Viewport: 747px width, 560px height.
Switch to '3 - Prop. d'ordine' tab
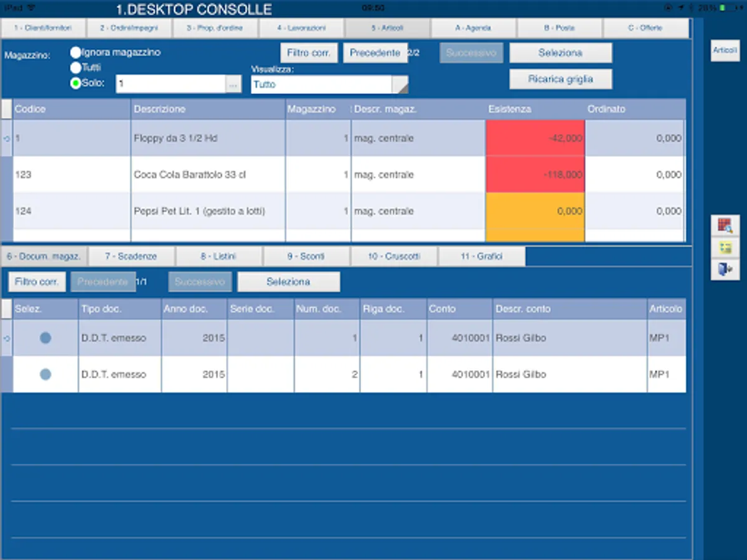tap(215, 28)
